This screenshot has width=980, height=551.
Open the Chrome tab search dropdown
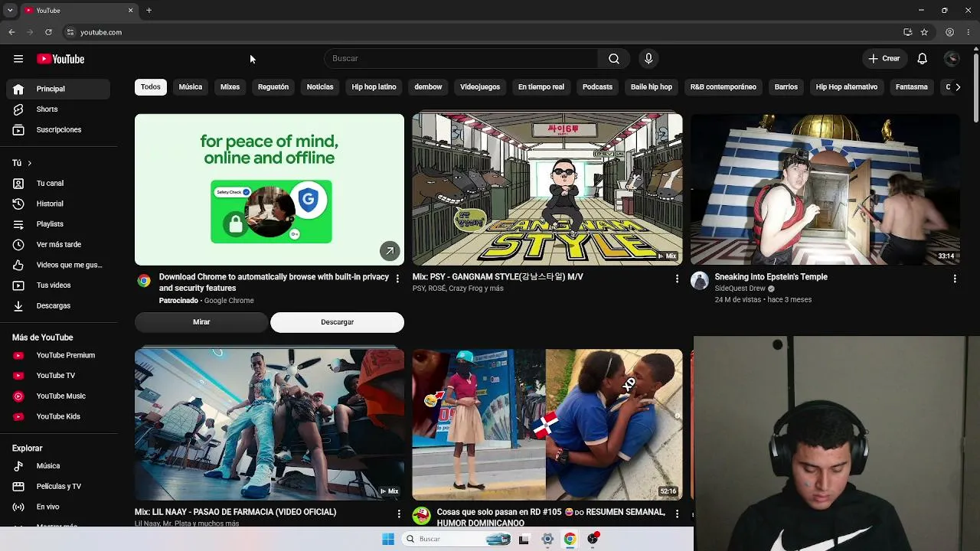(10, 11)
